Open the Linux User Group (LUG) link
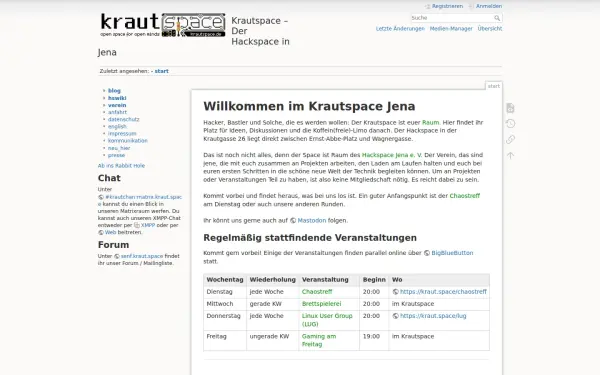This screenshot has width=600, height=375. click(327, 320)
